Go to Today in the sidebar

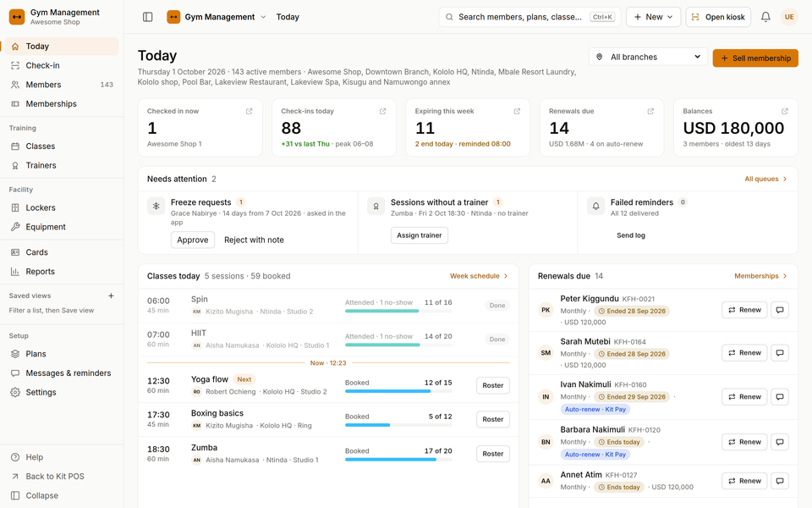tap(62, 46)
